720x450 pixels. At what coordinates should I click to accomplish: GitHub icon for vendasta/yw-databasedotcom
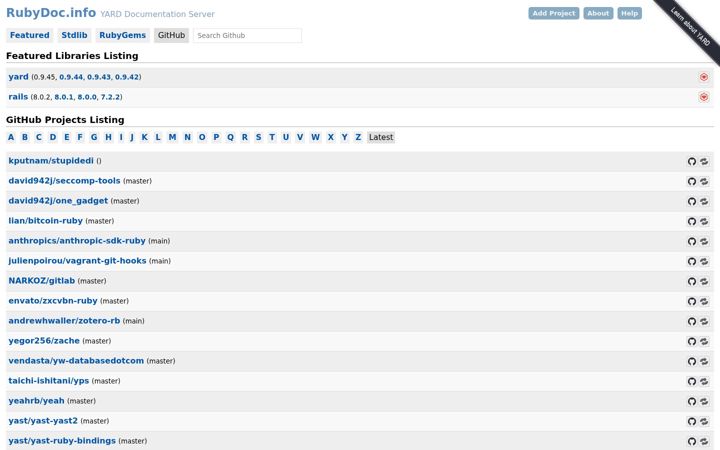[x=692, y=361]
